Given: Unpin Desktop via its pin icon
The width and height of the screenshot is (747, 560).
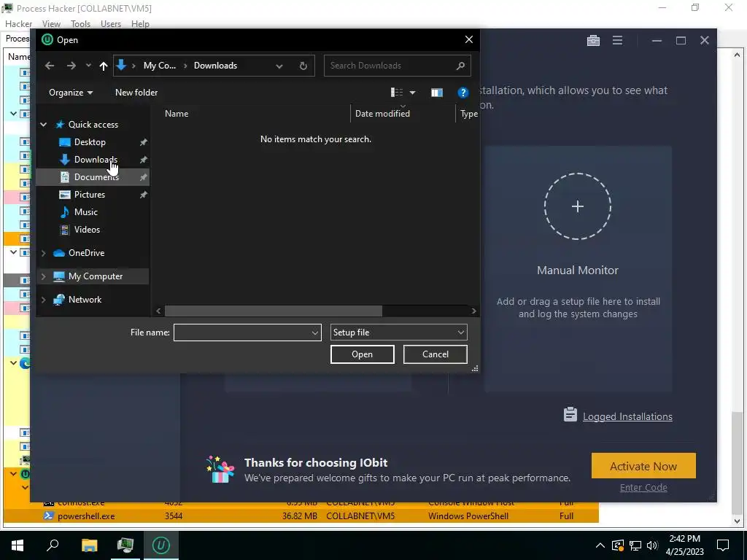Looking at the screenshot, I should [143, 142].
